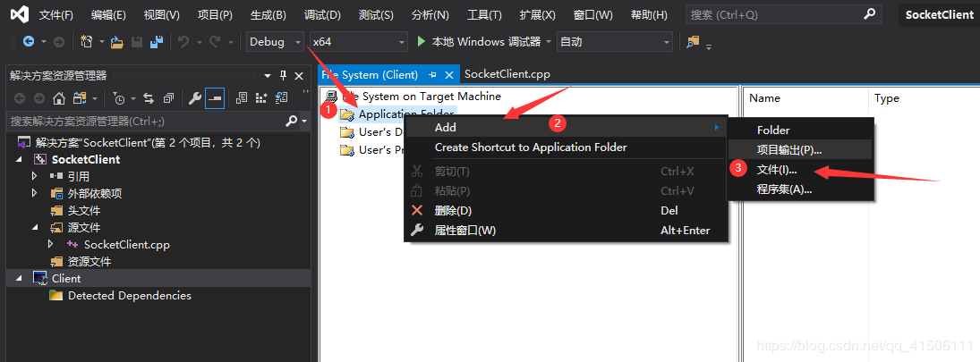Open the 工具(T) menu
980x362 pixels.
[x=484, y=14]
